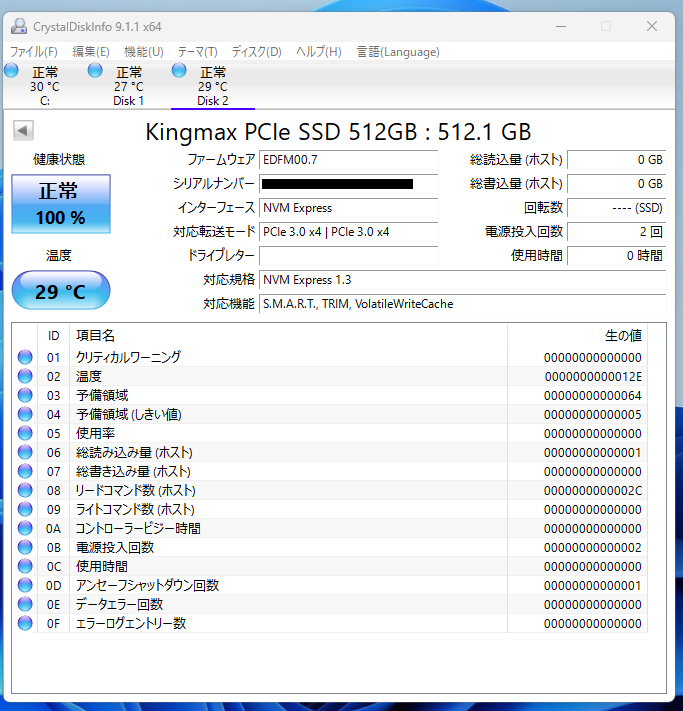This screenshot has height=711, width=683.
Task: Click status orb of 電源投入回数 row 0B
Action: pyautogui.click(x=25, y=548)
